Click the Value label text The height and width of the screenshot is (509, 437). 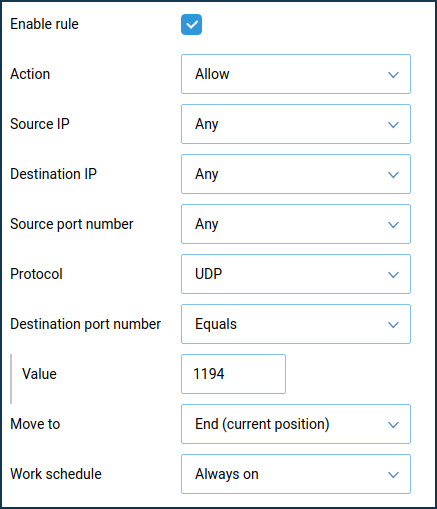(x=39, y=374)
